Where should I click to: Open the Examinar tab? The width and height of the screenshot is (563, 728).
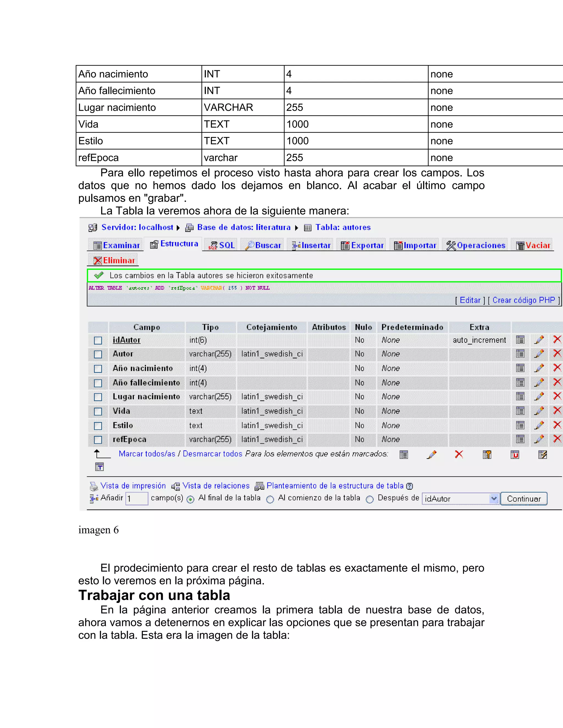116,245
